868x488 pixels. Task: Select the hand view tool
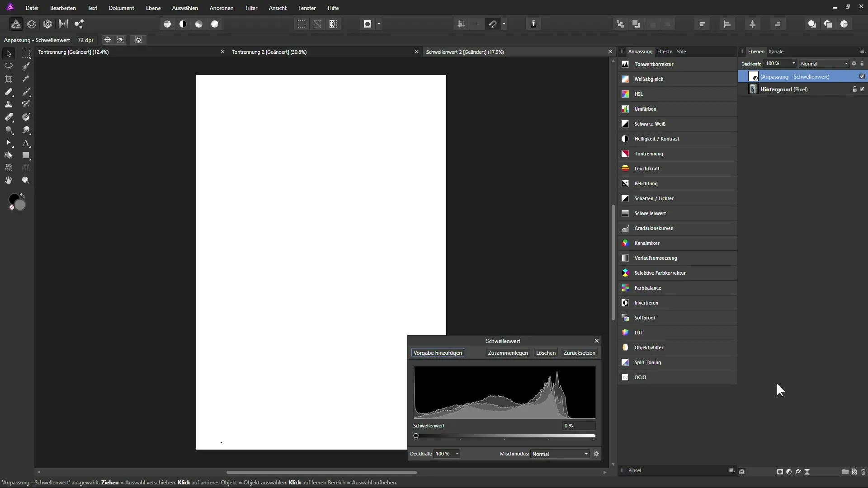click(9, 181)
